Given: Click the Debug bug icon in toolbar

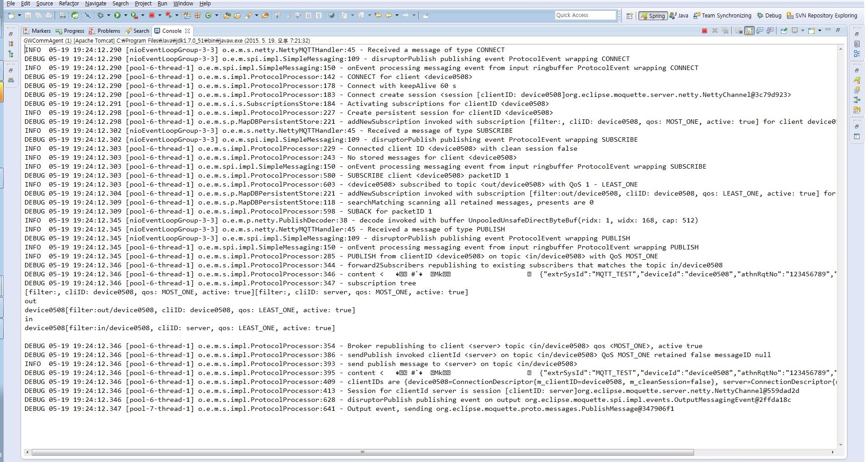Looking at the screenshot, I should [100, 16].
